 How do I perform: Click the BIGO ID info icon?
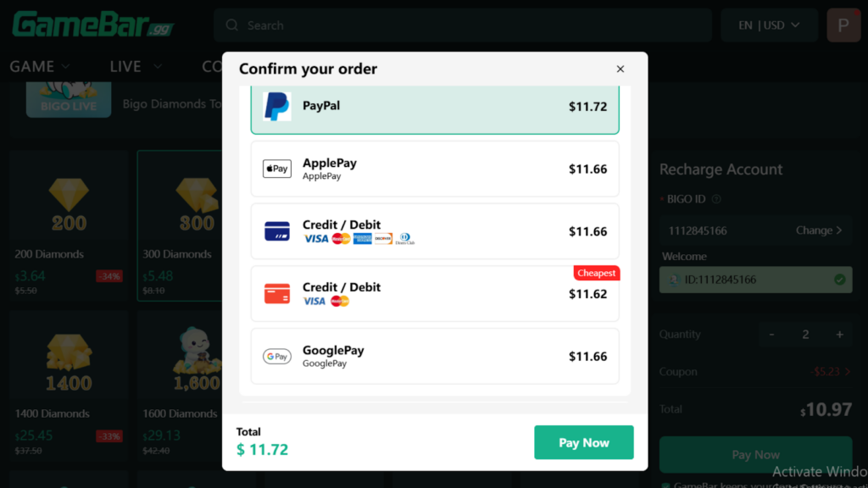point(716,200)
